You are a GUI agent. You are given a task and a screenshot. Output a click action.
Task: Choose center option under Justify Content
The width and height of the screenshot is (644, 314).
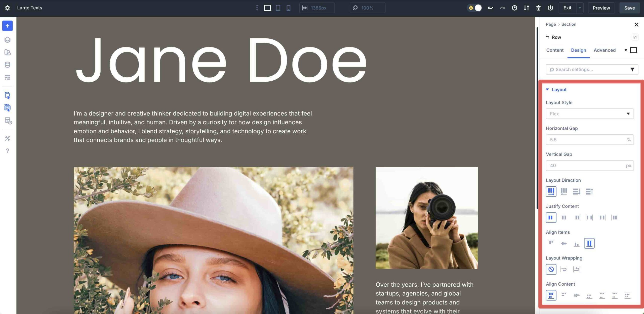pyautogui.click(x=564, y=217)
